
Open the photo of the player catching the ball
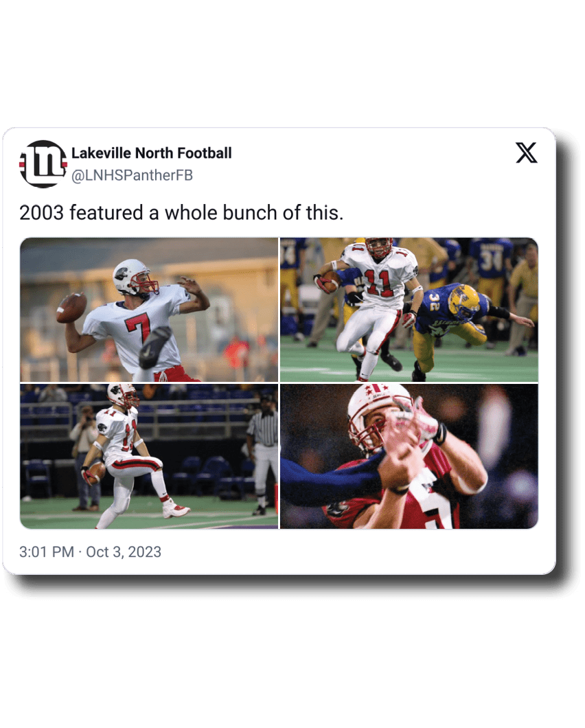tap(409, 456)
